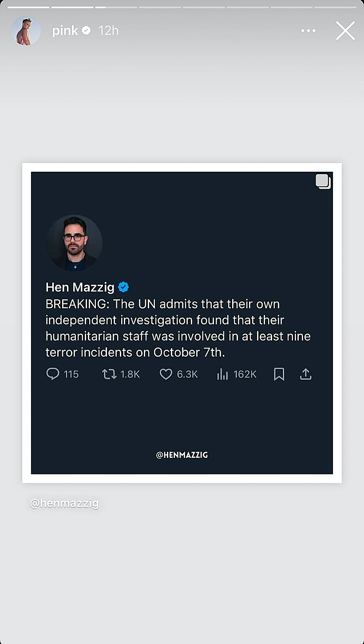Jump to the first story progress segment
Viewport: 364px width, 644px height.
(x=28, y=7)
